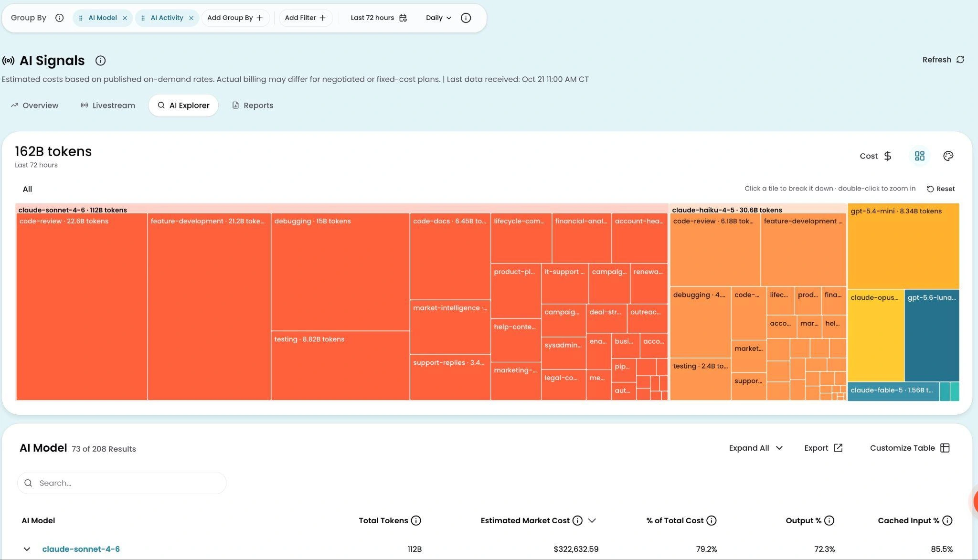The width and height of the screenshot is (978, 560).
Task: Toggle Estimated Market Cost sort arrow
Action: click(x=592, y=521)
